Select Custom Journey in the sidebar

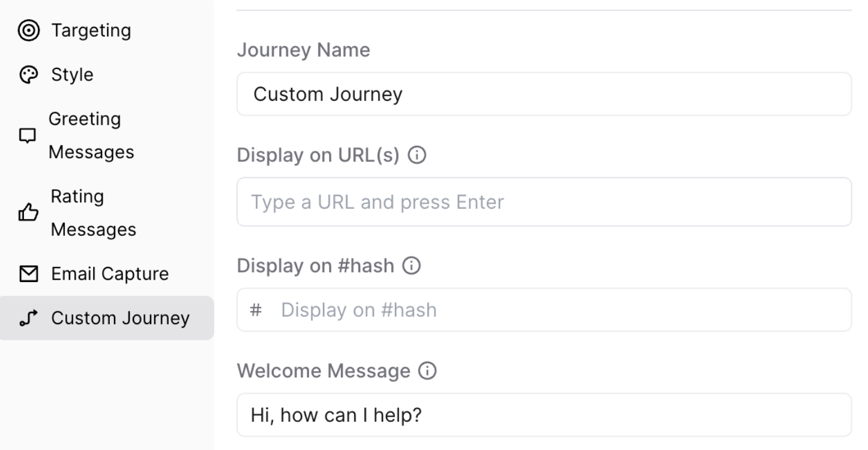[120, 318]
